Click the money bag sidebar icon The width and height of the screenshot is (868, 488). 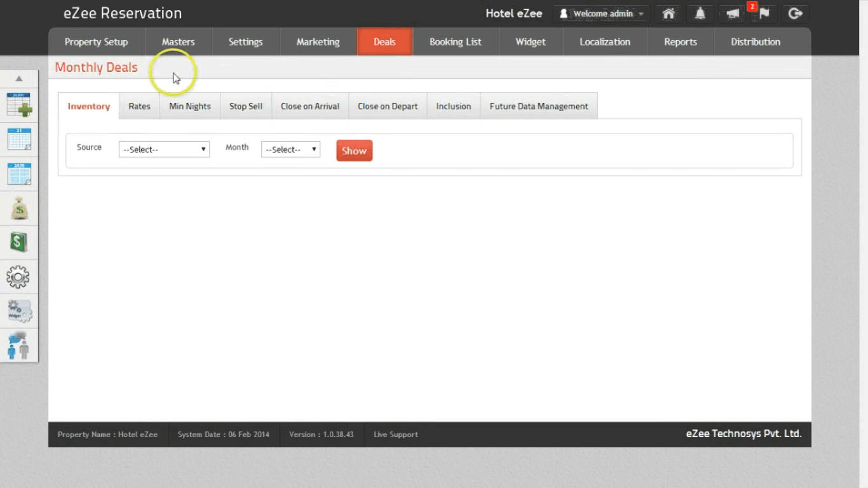[19, 208]
